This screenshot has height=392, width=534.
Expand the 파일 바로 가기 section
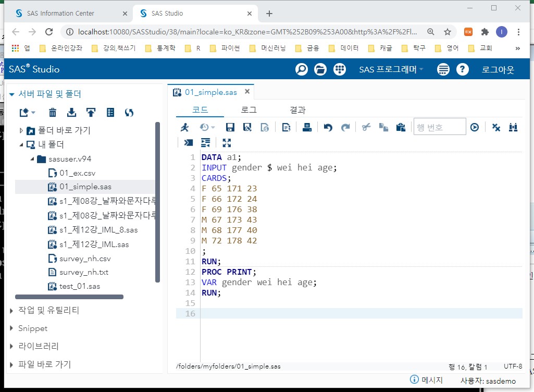pos(11,364)
